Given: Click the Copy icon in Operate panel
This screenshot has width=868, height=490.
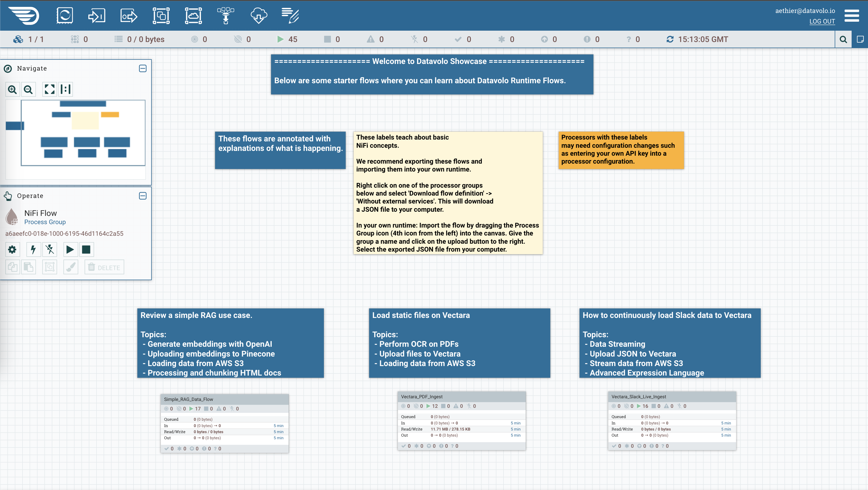Looking at the screenshot, I should pyautogui.click(x=12, y=267).
